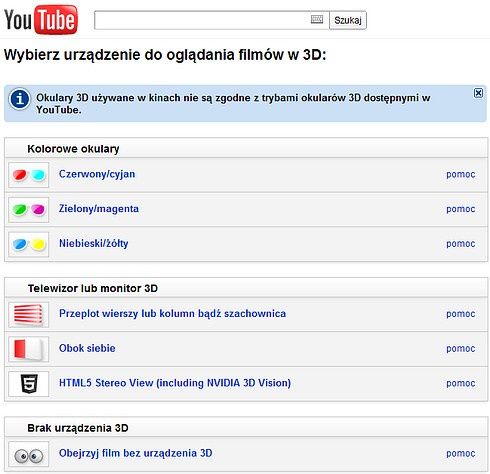
Task: Open pomoc link for Niebieski/żółty
Action: pyautogui.click(x=461, y=244)
